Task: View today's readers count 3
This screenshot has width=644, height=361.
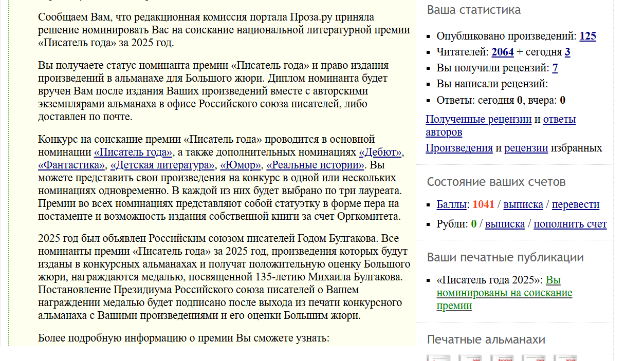Action: click(567, 52)
